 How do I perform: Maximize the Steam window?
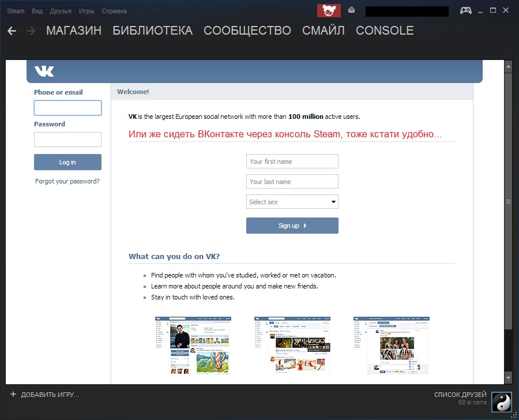(x=493, y=10)
